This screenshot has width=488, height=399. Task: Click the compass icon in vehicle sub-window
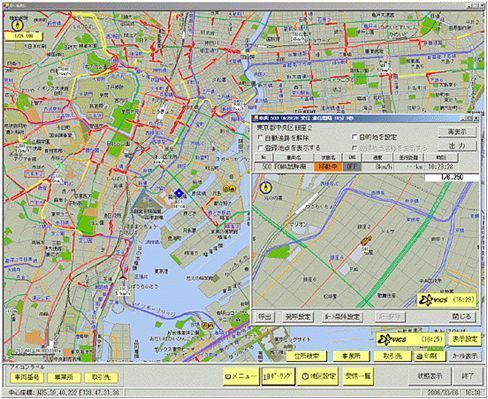coord(266,188)
